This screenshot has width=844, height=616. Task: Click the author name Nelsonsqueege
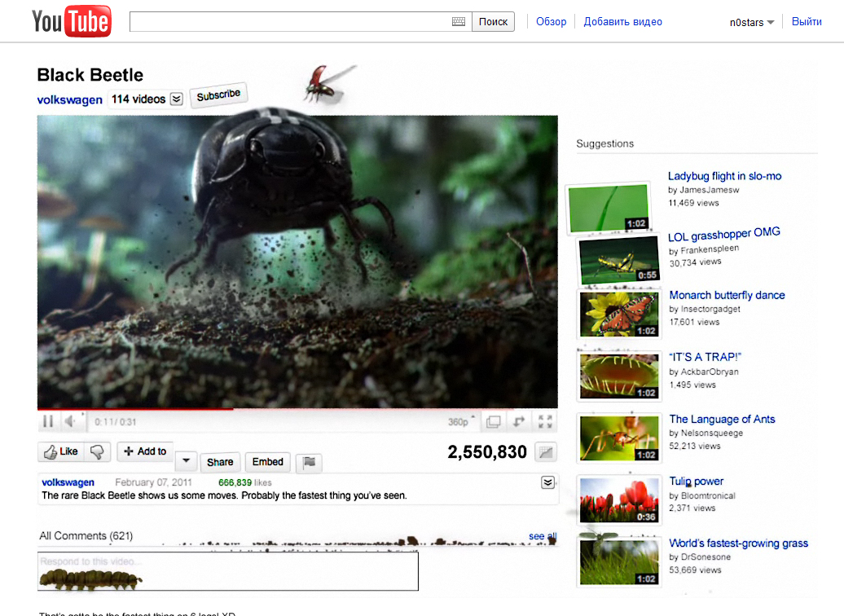coord(711,433)
